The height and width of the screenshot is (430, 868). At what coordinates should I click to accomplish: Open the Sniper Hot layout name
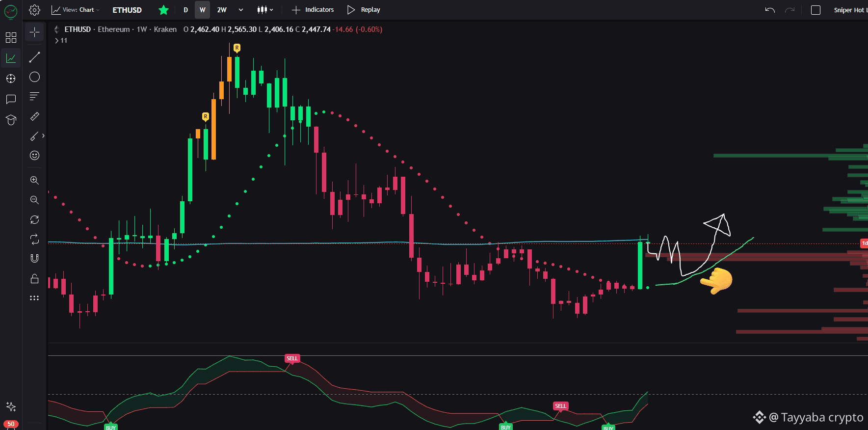pos(850,10)
